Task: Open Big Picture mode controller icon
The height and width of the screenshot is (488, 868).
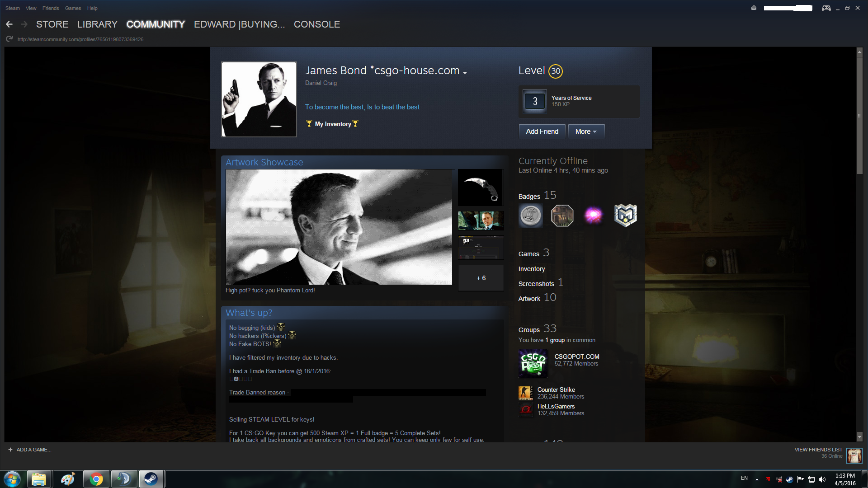Action: (826, 8)
